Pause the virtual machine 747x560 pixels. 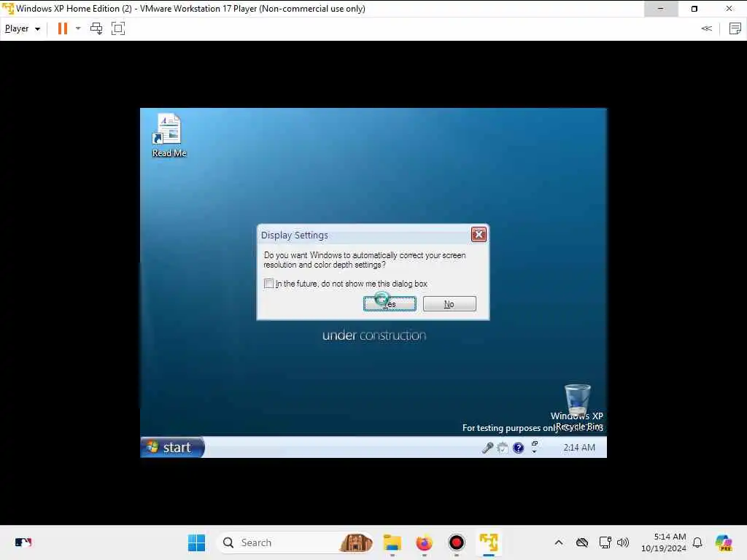tap(63, 28)
